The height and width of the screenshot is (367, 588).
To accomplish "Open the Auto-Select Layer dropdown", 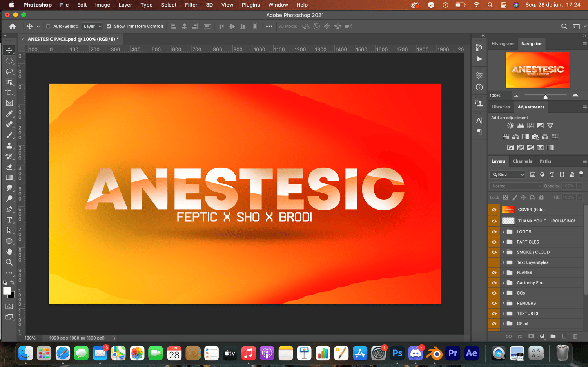I will coord(92,26).
